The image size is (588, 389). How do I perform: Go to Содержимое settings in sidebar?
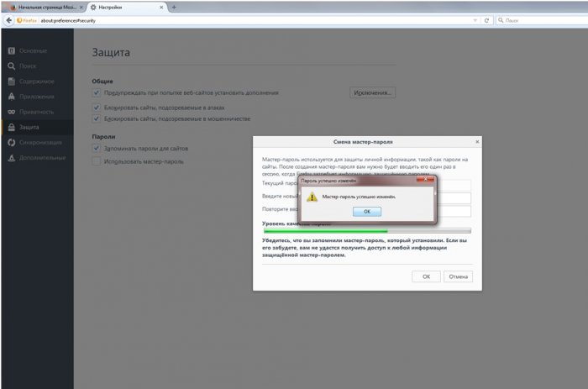(x=35, y=81)
